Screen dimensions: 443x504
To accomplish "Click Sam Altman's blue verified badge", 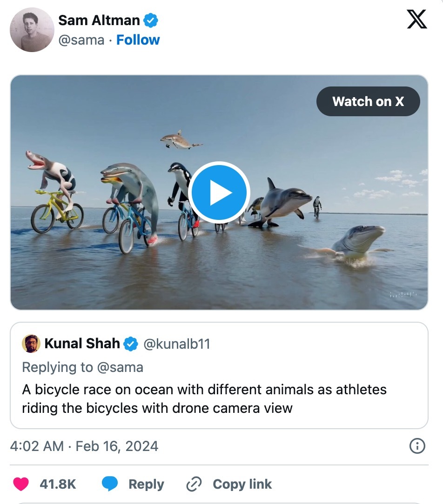I will (151, 20).
